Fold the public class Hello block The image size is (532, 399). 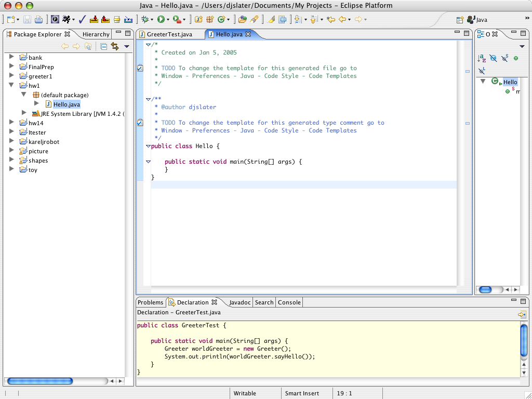[148, 146]
